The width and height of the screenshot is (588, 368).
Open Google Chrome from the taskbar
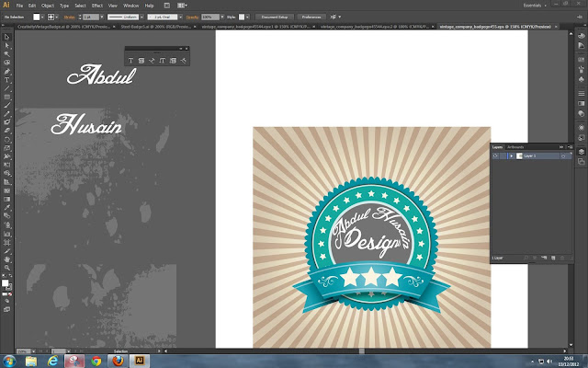(96, 362)
